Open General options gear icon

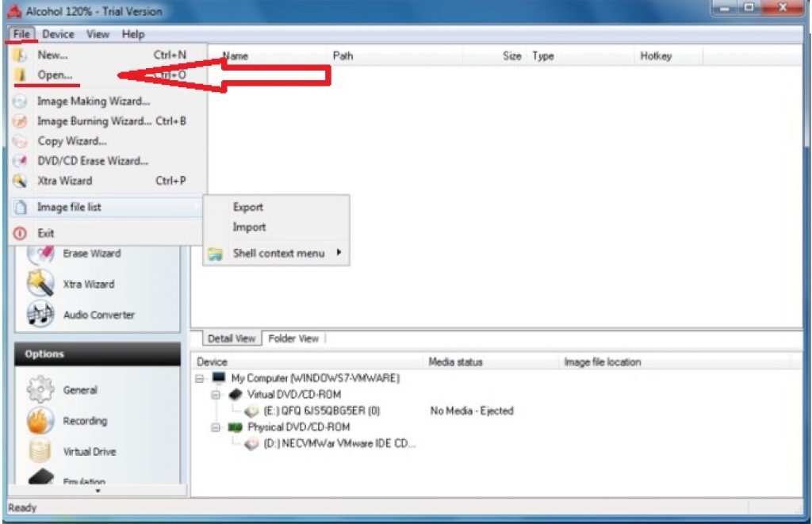40,390
